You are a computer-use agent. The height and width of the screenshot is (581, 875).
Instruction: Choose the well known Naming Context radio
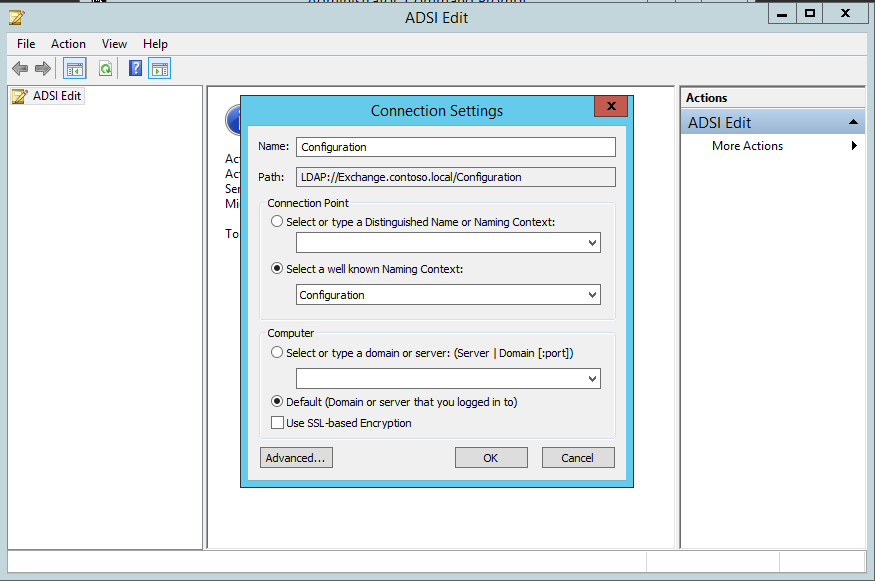point(277,269)
